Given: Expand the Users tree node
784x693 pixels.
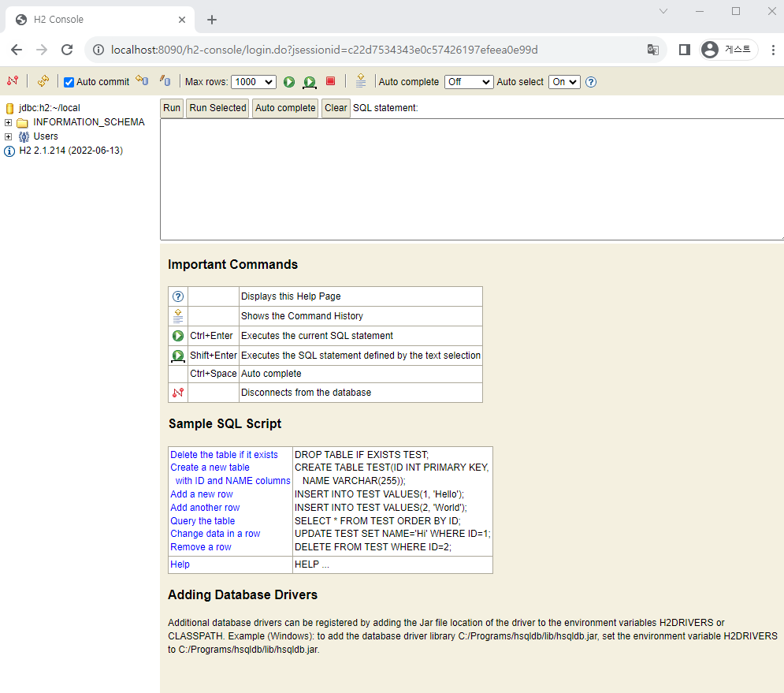Looking at the screenshot, I should (x=8, y=136).
